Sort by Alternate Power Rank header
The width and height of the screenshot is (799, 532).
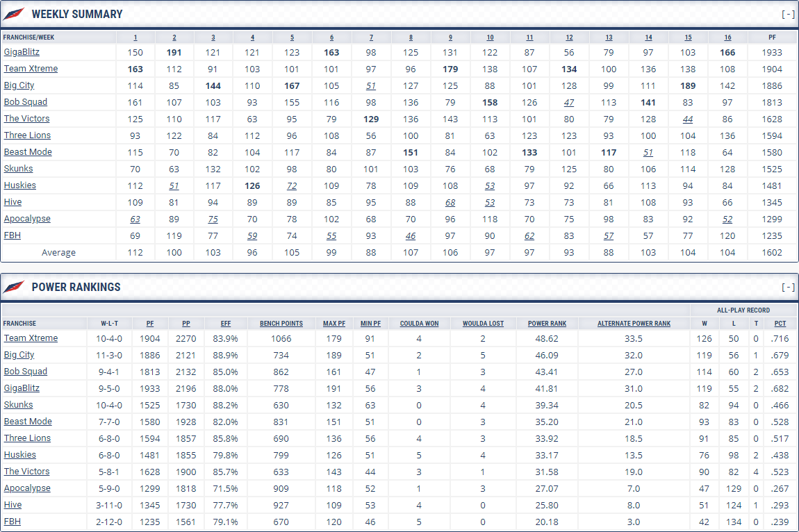634,324
